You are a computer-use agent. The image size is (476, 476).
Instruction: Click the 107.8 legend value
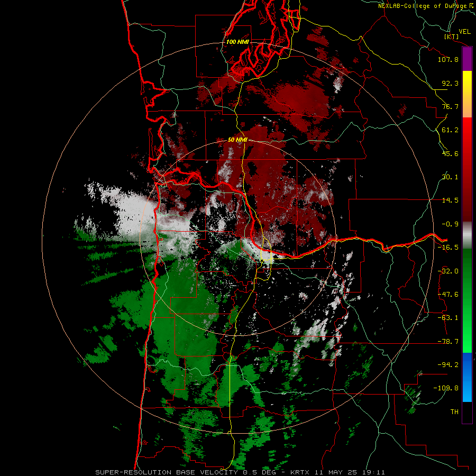448,59
